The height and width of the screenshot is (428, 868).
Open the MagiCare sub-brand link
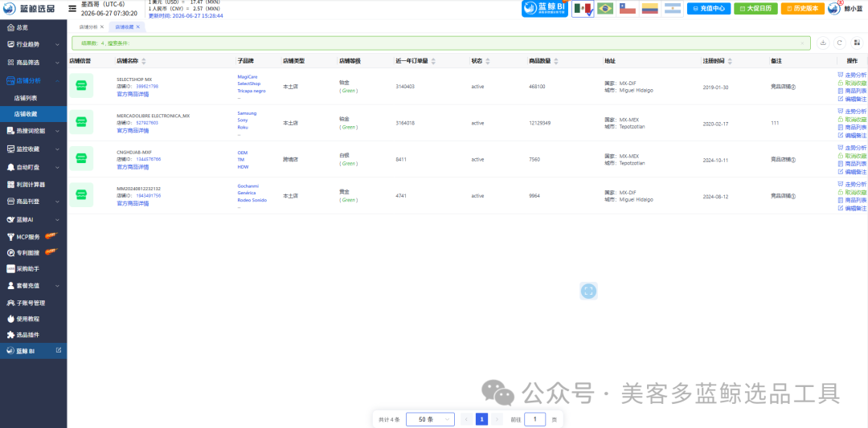[x=247, y=77]
